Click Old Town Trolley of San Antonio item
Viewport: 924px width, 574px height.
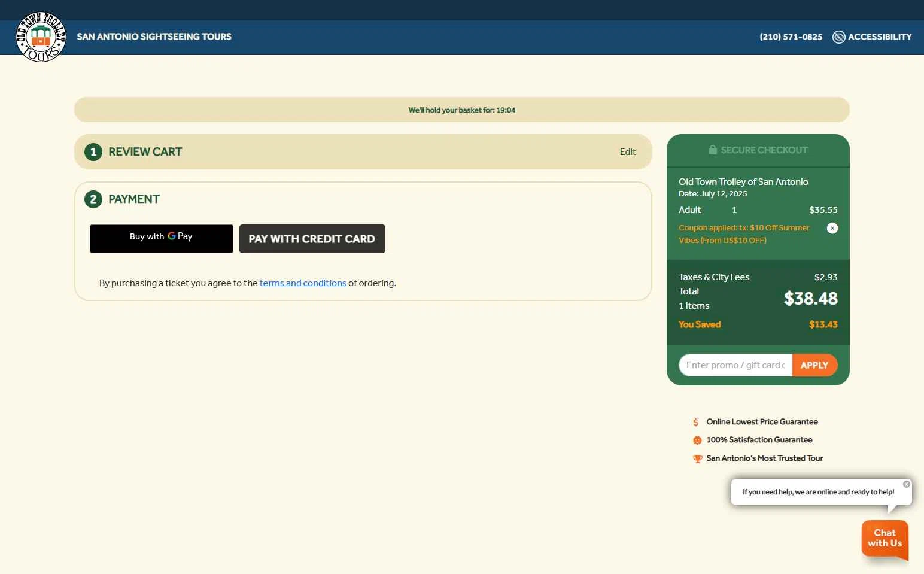743,182
